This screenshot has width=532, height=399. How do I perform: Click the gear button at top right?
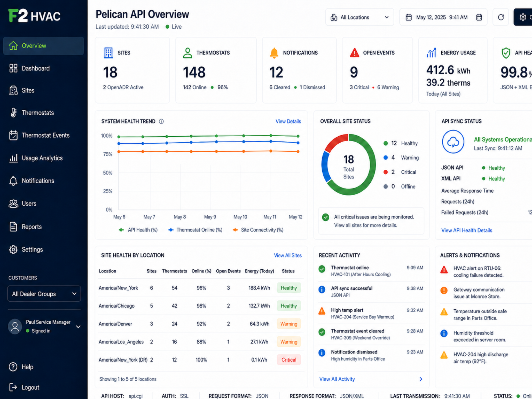[523, 17]
